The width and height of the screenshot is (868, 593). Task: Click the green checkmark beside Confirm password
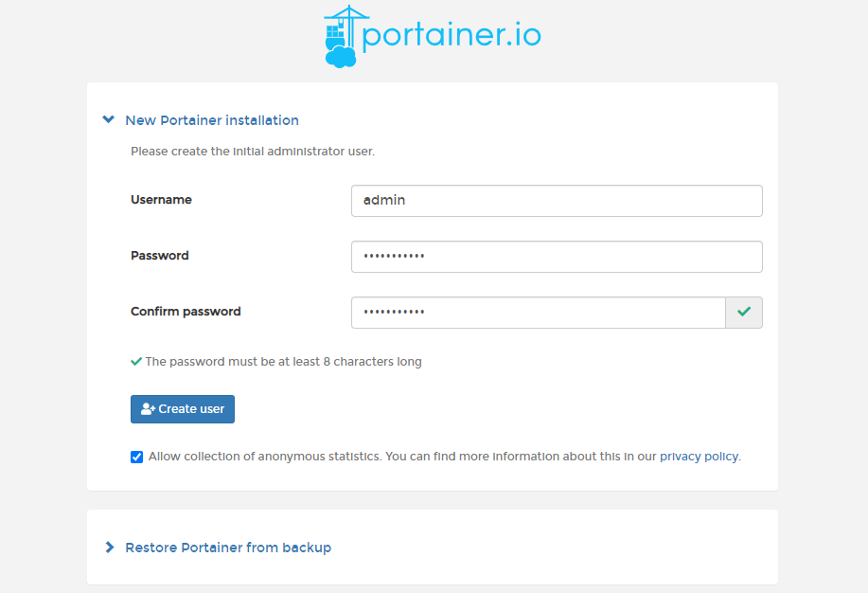coord(744,312)
